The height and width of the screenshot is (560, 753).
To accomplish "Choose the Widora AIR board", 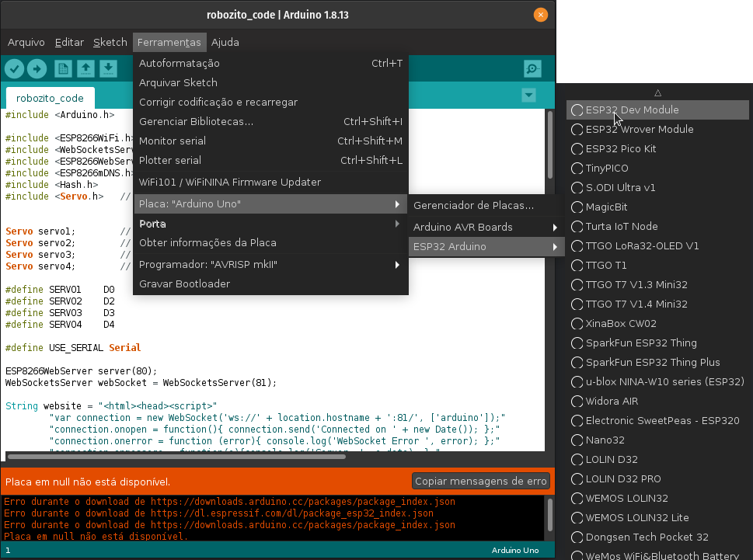I will [x=657, y=402].
